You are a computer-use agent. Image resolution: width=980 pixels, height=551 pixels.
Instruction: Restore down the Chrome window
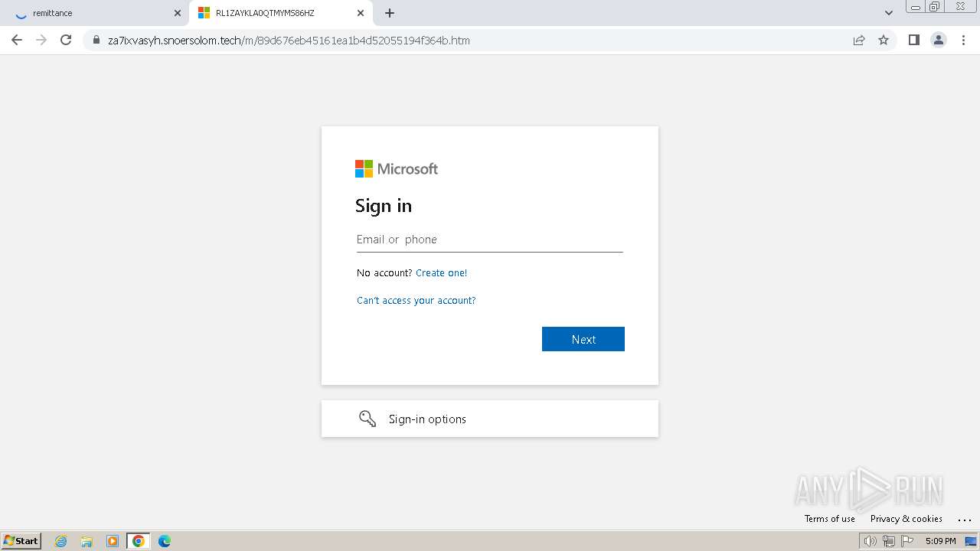point(935,6)
